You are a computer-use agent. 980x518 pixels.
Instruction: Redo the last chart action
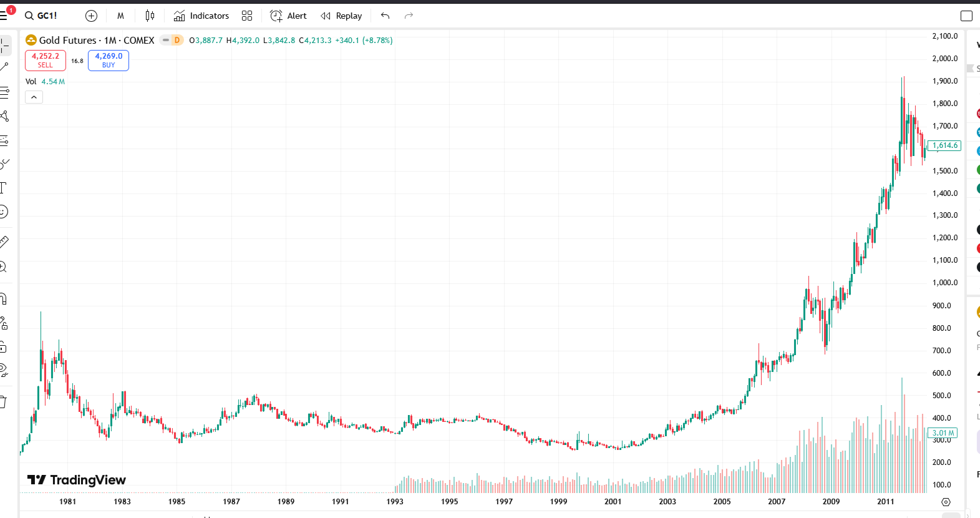pos(409,16)
